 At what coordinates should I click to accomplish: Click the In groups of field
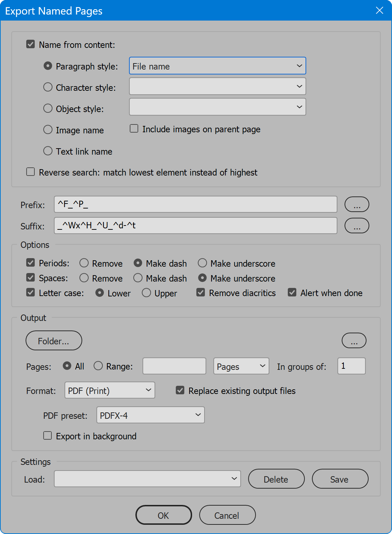pos(351,366)
